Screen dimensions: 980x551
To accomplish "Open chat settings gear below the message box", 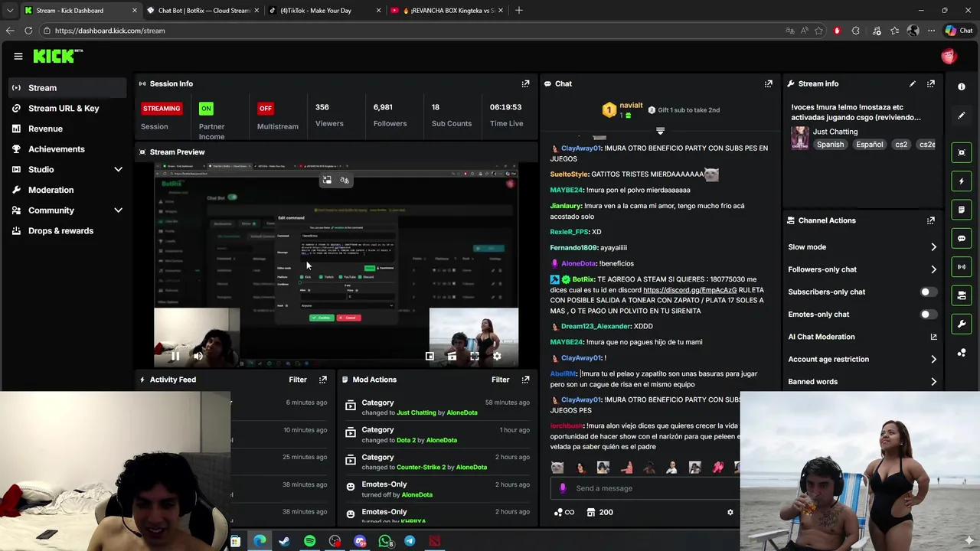I will (x=730, y=512).
